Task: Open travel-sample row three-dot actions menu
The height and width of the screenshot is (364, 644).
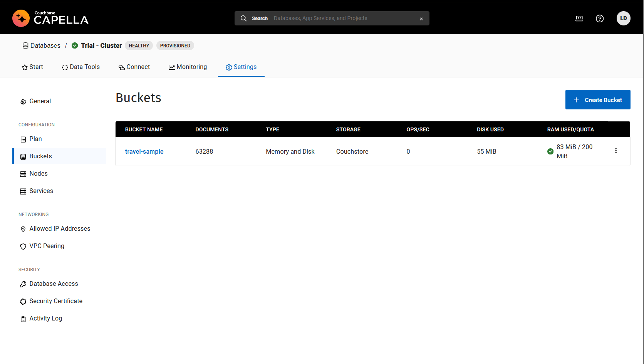Action: (616, 151)
